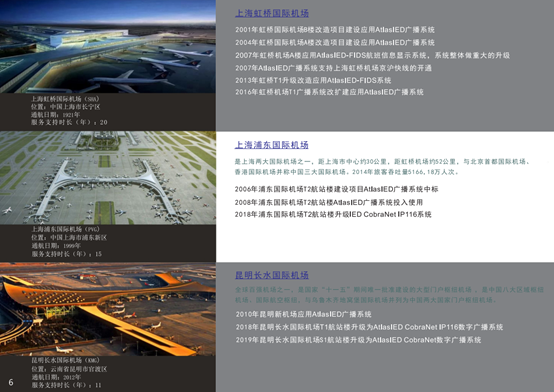Screen dimensions: 554x392
Task: Select the 上海虹桥国际机场 (SHA) caption line
Action: coord(65,99)
